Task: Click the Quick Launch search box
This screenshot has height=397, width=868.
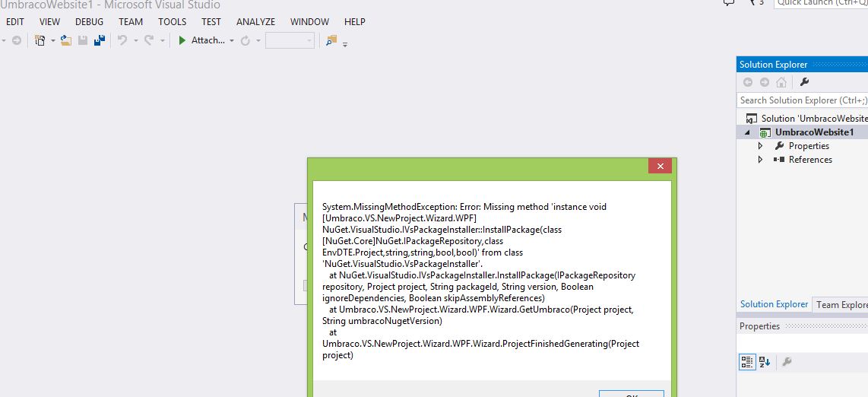Action: coord(820,3)
